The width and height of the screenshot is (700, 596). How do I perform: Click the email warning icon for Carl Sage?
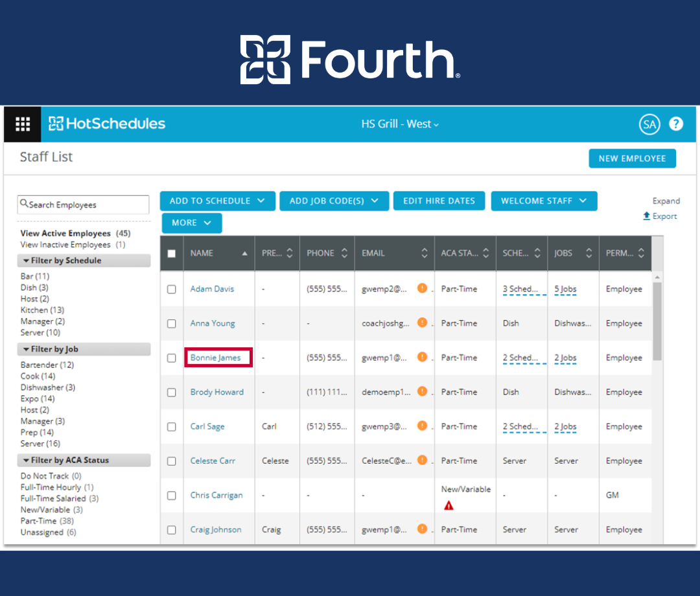[x=422, y=426]
